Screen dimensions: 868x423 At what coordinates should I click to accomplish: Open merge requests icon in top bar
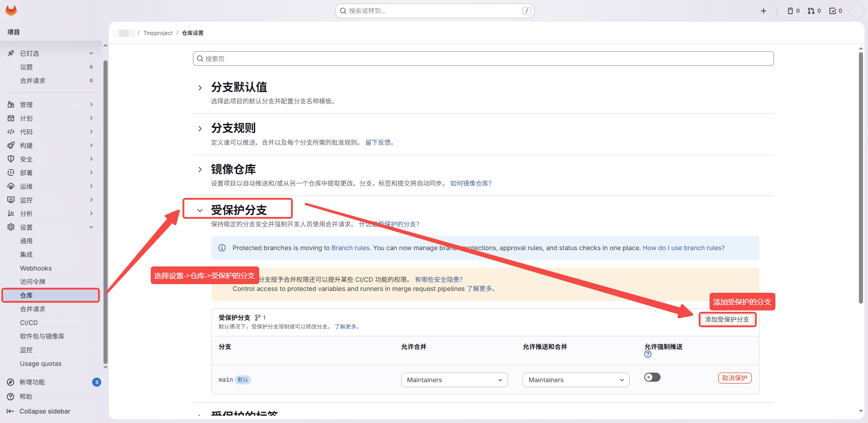coord(814,11)
